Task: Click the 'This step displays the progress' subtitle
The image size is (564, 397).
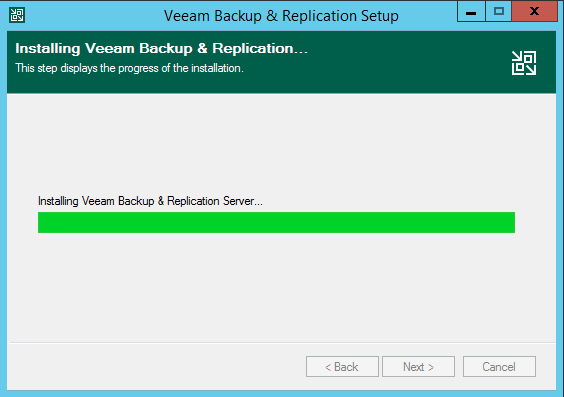Action: coord(129,68)
